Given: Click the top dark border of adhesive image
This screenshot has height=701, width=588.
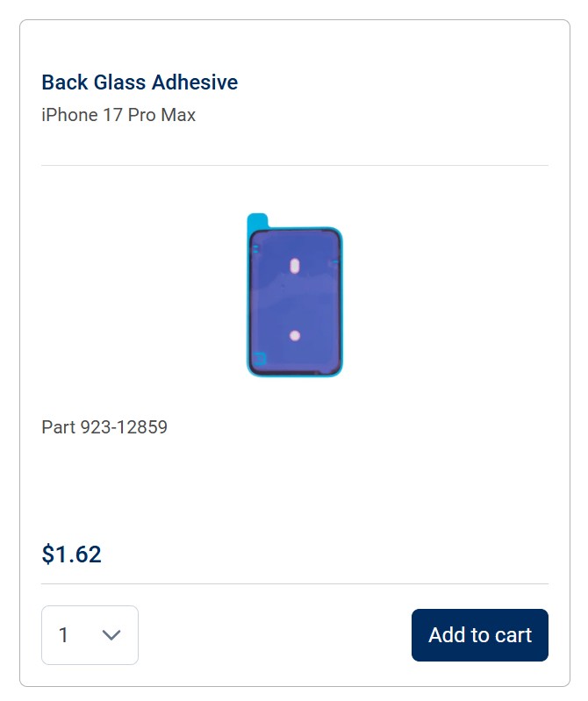Looking at the screenshot, I should tap(295, 232).
